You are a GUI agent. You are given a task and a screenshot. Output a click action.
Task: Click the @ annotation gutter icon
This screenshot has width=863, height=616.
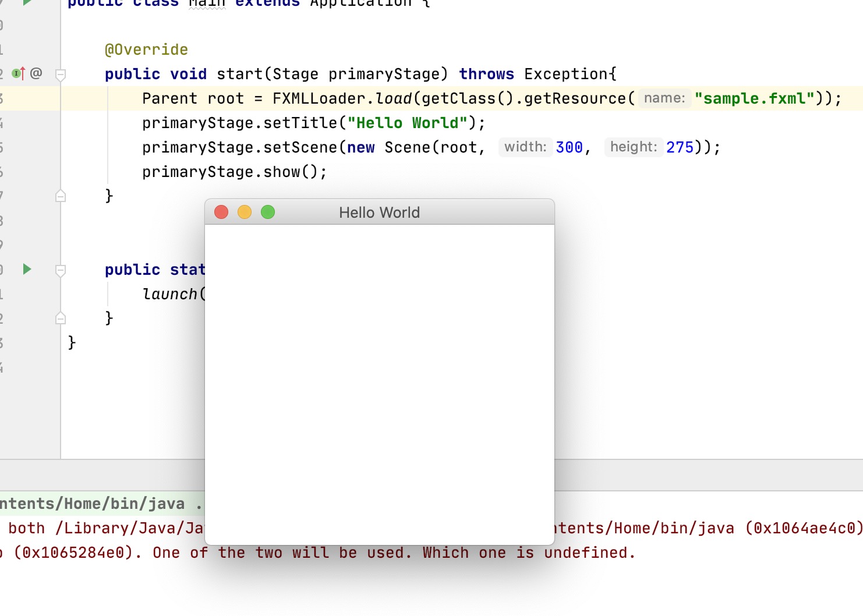(x=36, y=73)
